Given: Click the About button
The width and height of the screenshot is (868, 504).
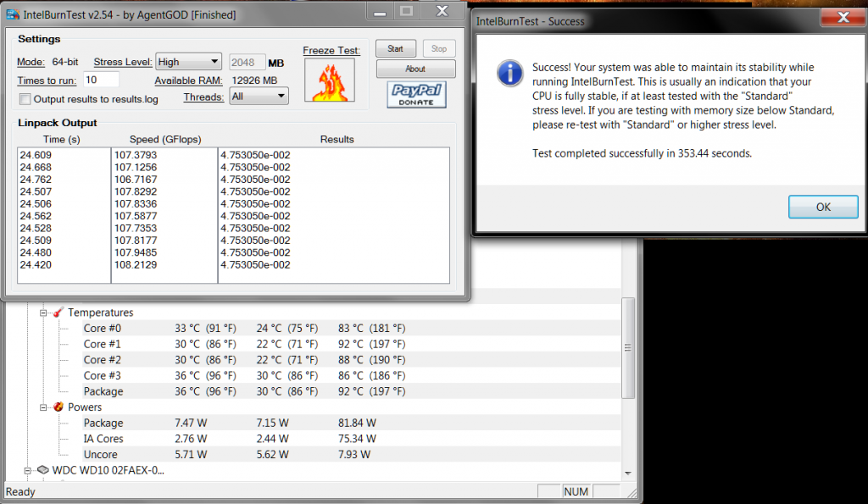Looking at the screenshot, I should pos(415,69).
